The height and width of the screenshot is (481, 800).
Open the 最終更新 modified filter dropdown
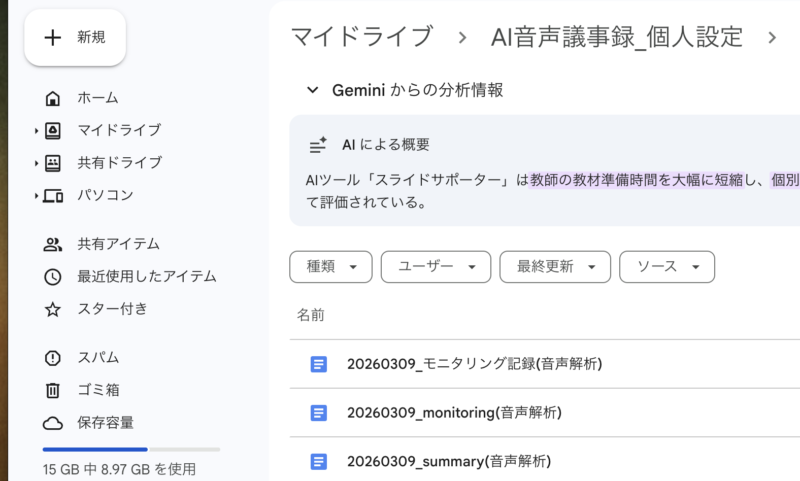pyautogui.click(x=554, y=267)
